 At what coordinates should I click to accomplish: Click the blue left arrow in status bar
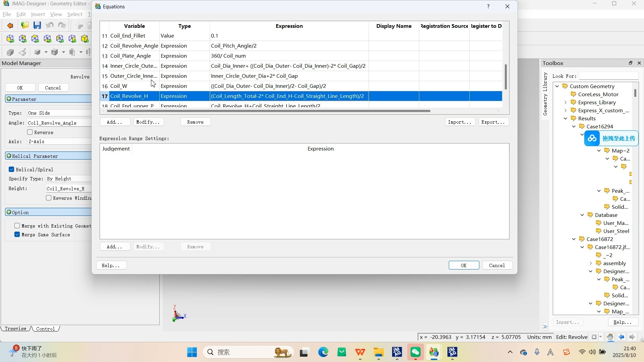[x=621, y=337]
